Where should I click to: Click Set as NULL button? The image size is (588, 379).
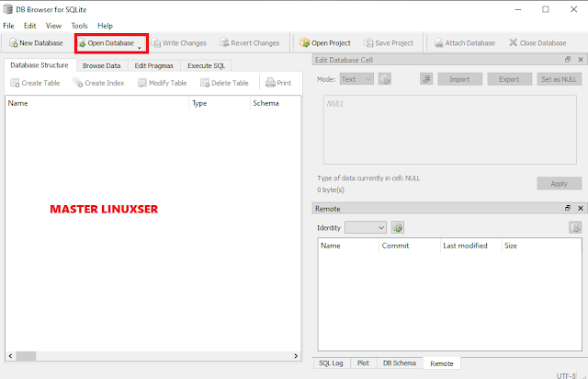pyautogui.click(x=560, y=79)
